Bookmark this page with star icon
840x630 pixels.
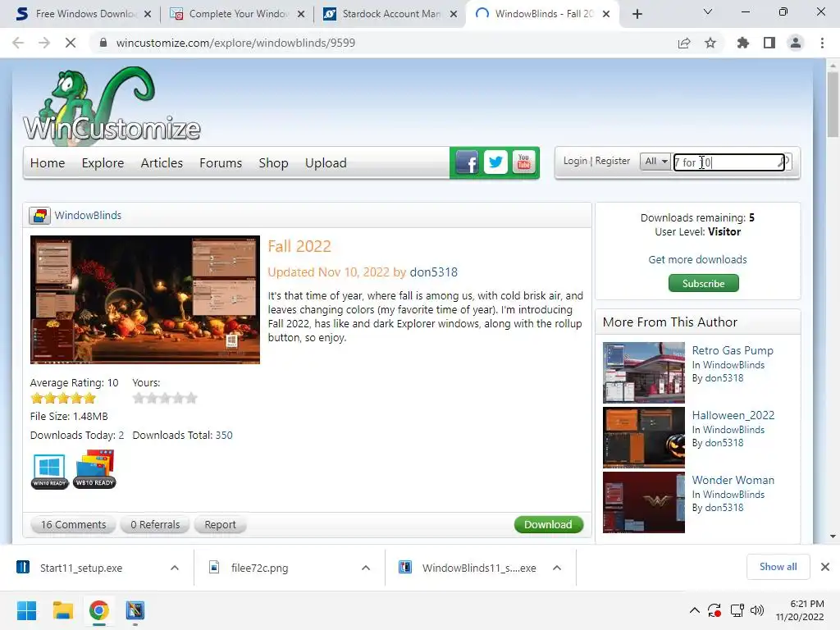[710, 43]
